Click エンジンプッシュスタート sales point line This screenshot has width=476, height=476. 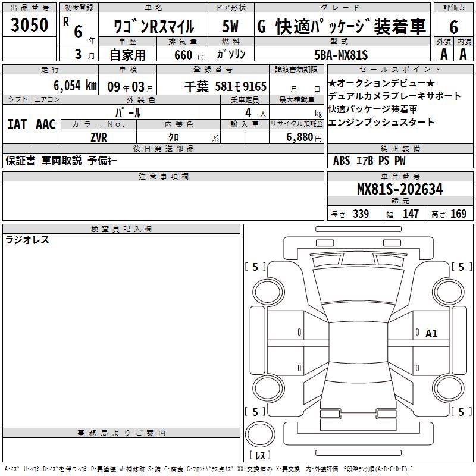tap(381, 122)
